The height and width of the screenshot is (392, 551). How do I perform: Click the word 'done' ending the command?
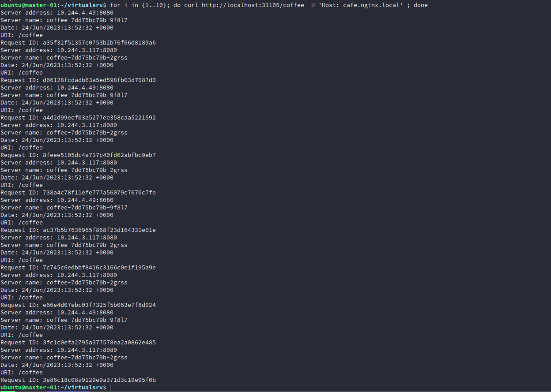(x=420, y=5)
